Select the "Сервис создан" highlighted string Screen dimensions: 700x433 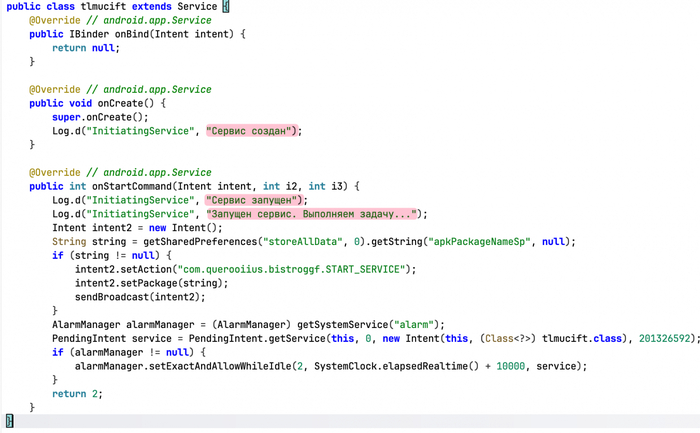tap(251, 131)
